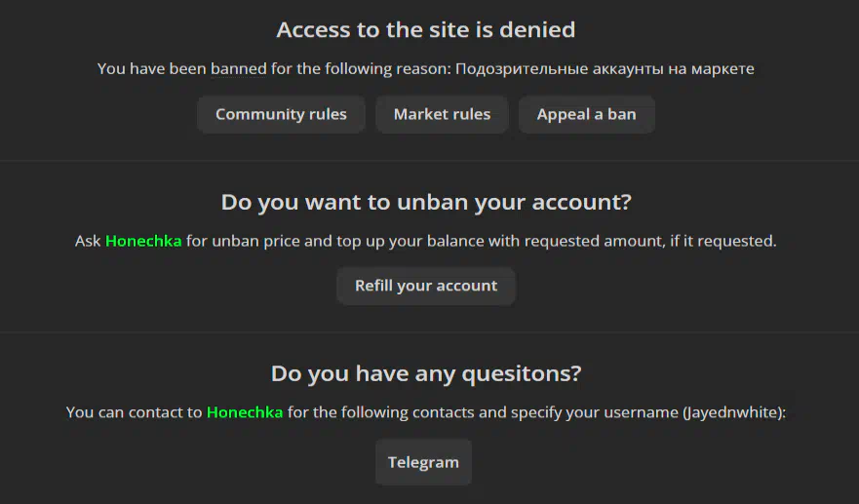Click the Russian ban reason text
859x504 pixels.
click(x=605, y=69)
